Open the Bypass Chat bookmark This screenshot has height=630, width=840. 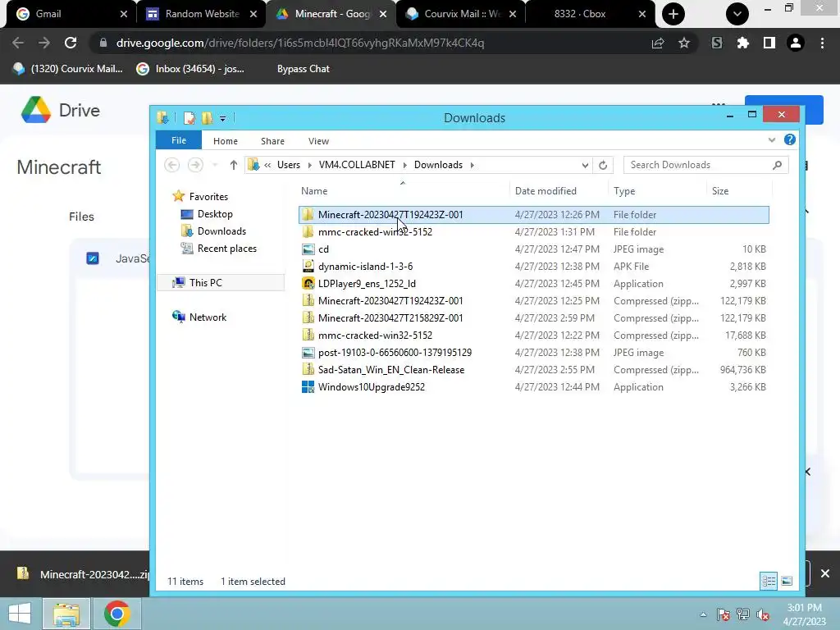(304, 69)
